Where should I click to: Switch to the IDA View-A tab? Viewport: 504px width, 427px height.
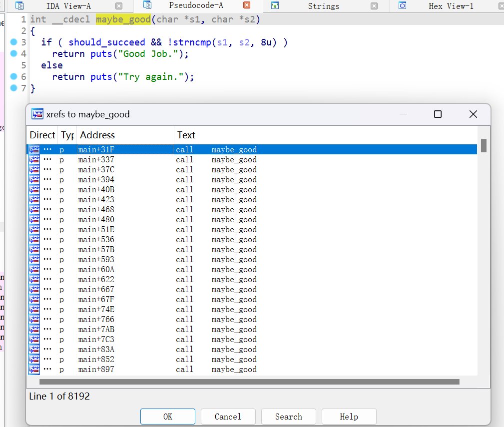pyautogui.click(x=68, y=6)
